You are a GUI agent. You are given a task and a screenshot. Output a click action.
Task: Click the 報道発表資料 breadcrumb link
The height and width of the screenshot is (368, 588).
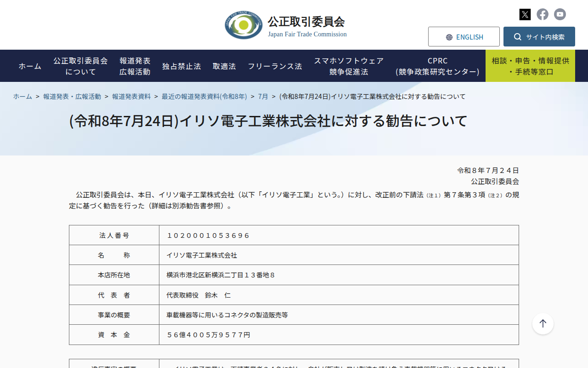131,97
